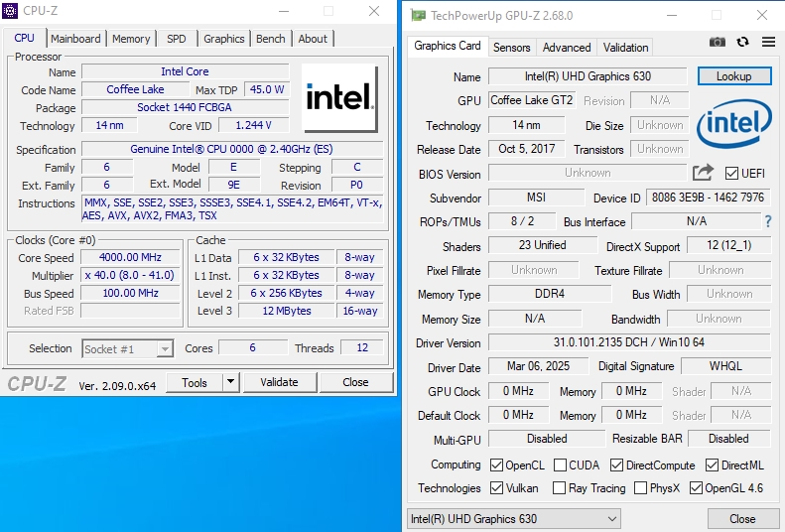Screen dimensions: 785x532
Task: Switch to the Advanced tab in GPU-Z
Action: point(567,48)
